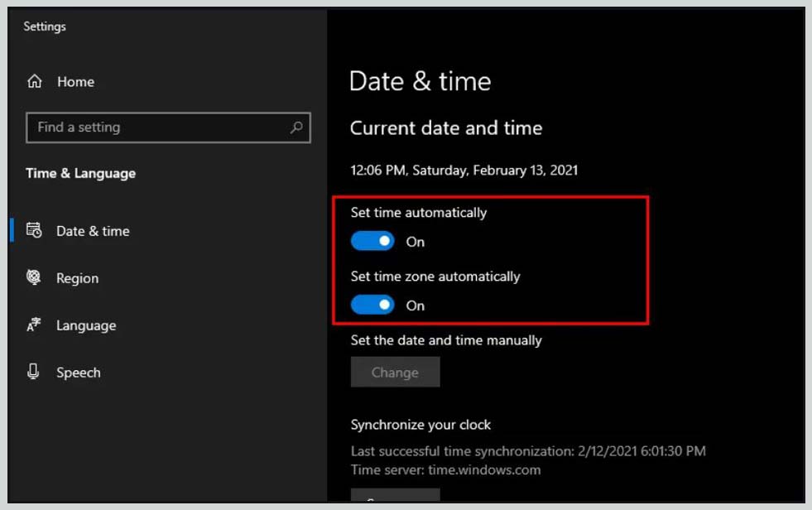Open the Language sidebar icon
Screen dimensions: 812x510
[x=36, y=325]
